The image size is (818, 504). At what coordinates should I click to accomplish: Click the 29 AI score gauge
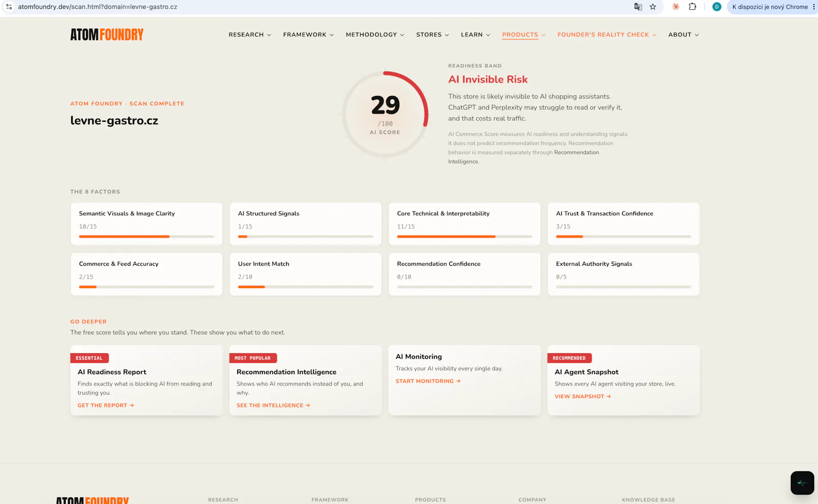pos(385,114)
